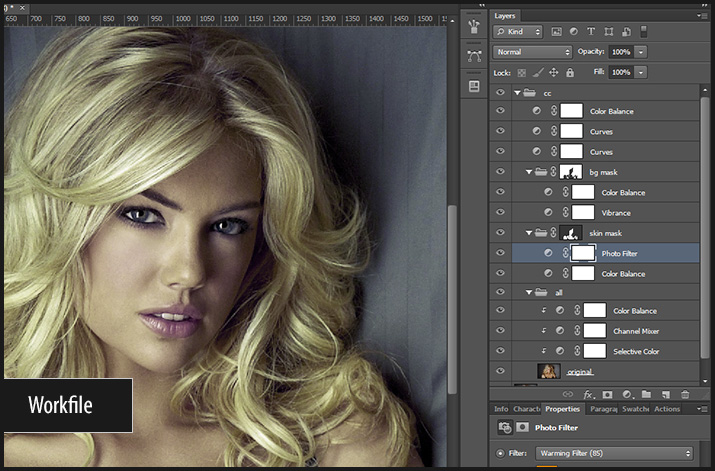Screen dimensions: 715x471
Task: Open the Actions panel tab
Action: (x=667, y=409)
